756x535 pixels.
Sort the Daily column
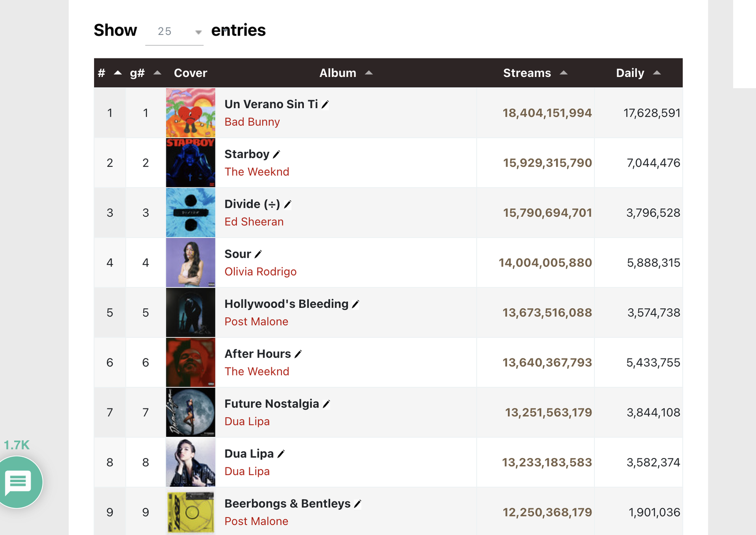(x=630, y=73)
